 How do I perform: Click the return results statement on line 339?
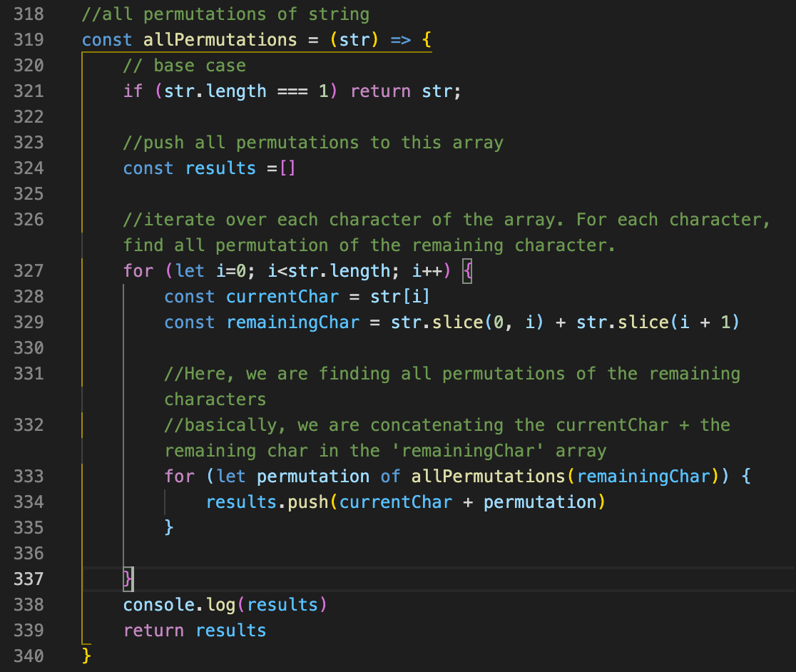194,630
